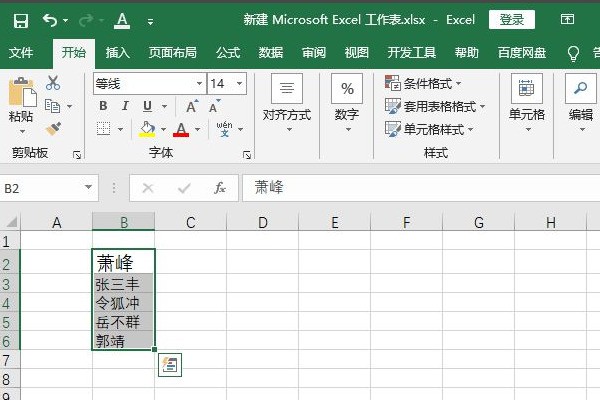Image resolution: width=600 pixels, height=400 pixels.
Task: Apply the yellow fill color swatch
Action: [147, 129]
